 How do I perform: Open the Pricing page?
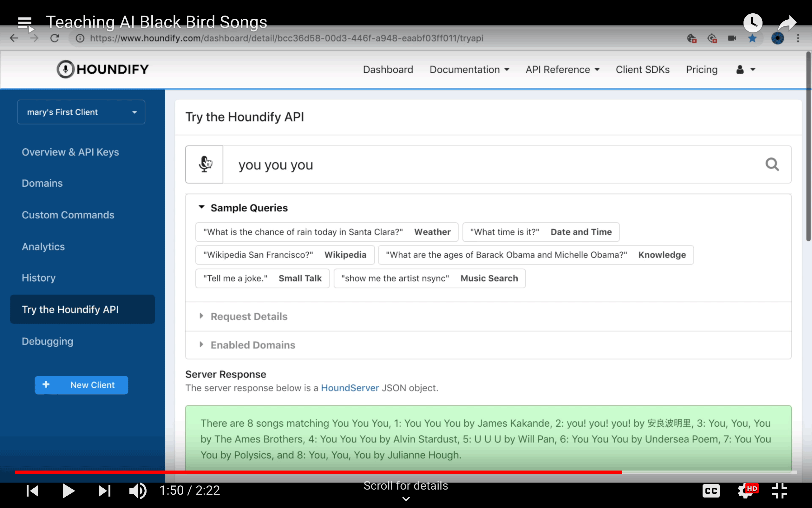point(702,70)
